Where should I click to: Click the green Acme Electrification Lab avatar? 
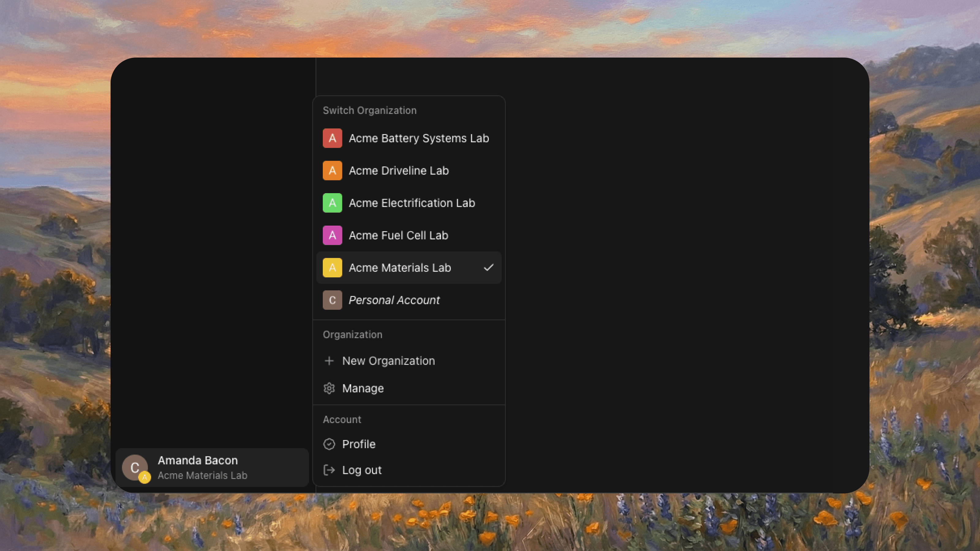pyautogui.click(x=332, y=203)
